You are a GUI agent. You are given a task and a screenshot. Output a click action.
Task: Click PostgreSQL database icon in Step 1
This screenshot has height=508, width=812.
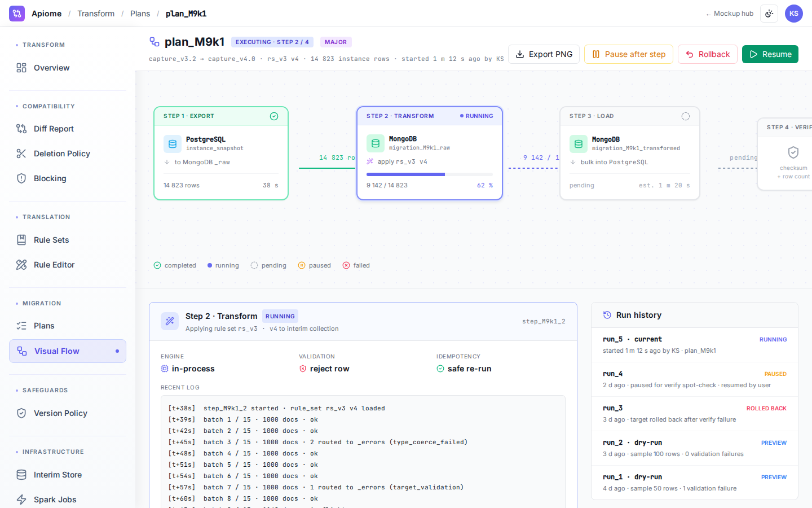(173, 144)
